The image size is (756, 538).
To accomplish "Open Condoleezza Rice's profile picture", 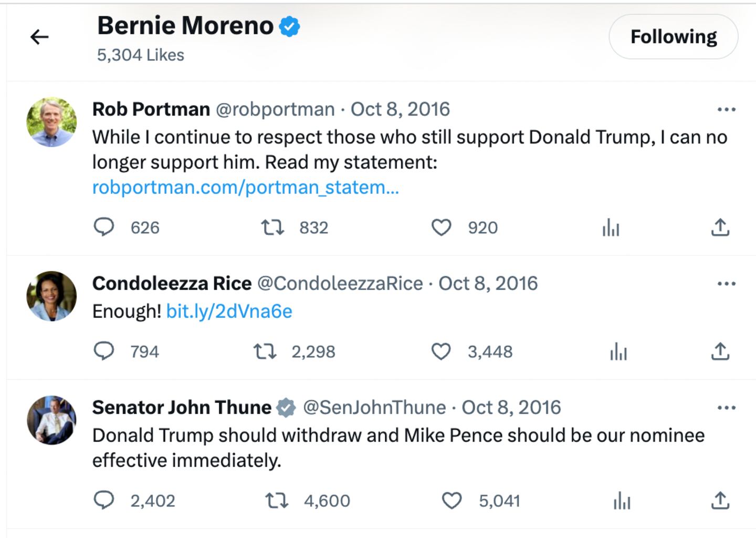I will (x=51, y=296).
